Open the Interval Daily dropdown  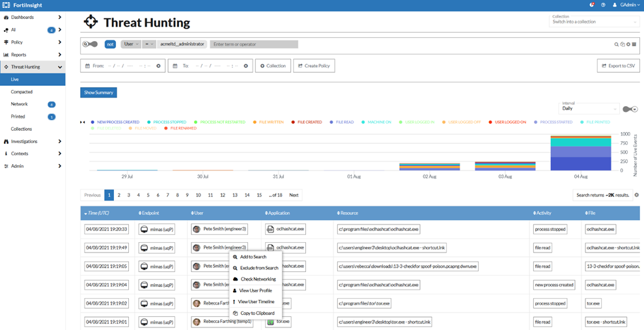589,108
